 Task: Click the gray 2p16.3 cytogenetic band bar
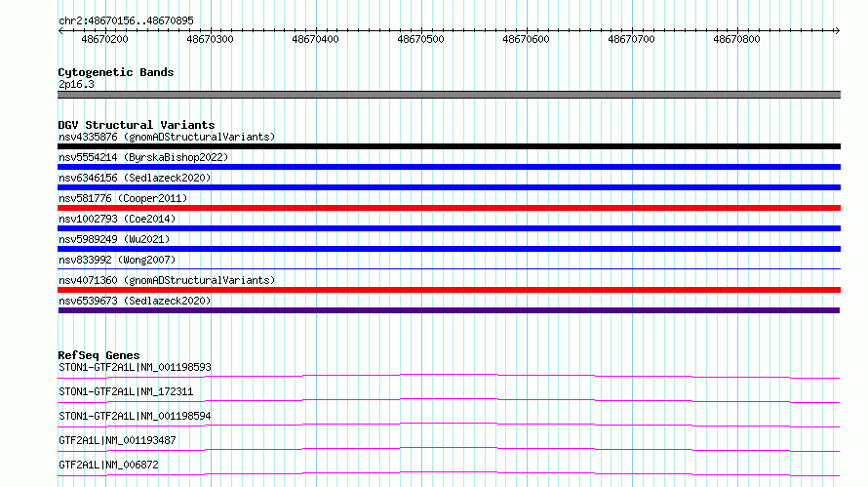449,95
